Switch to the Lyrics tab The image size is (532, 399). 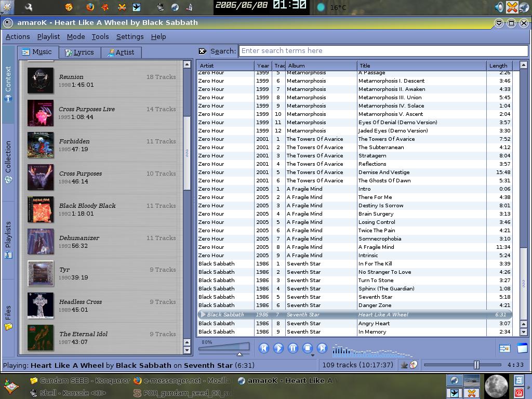(79, 52)
